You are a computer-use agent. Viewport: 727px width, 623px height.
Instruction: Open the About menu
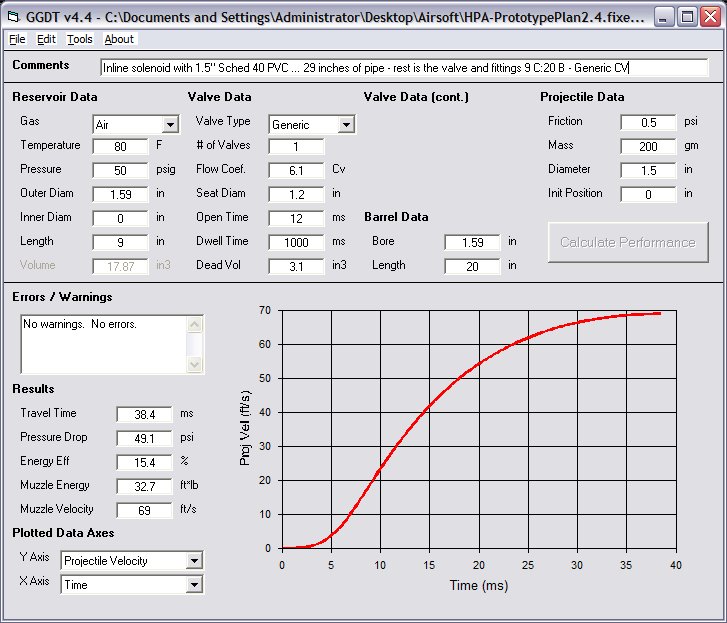click(x=119, y=39)
